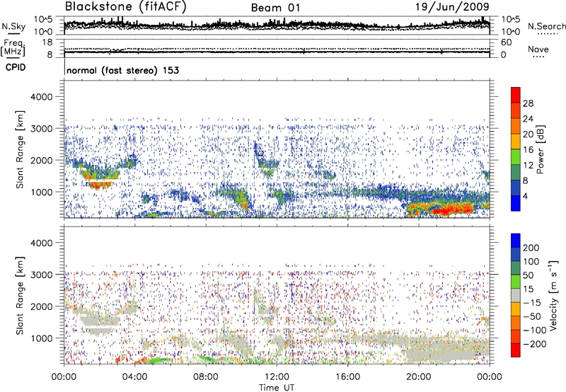566x392 pixels.
Task: Select the velocity panel Slant Range [km] axis title
Action: pos(21,296)
